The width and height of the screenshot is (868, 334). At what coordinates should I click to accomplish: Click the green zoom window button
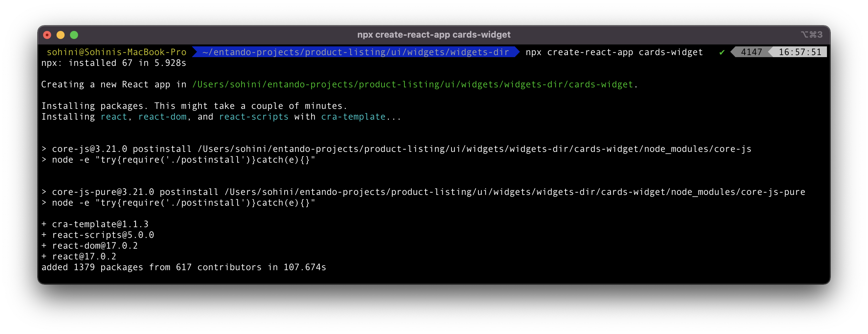[74, 35]
